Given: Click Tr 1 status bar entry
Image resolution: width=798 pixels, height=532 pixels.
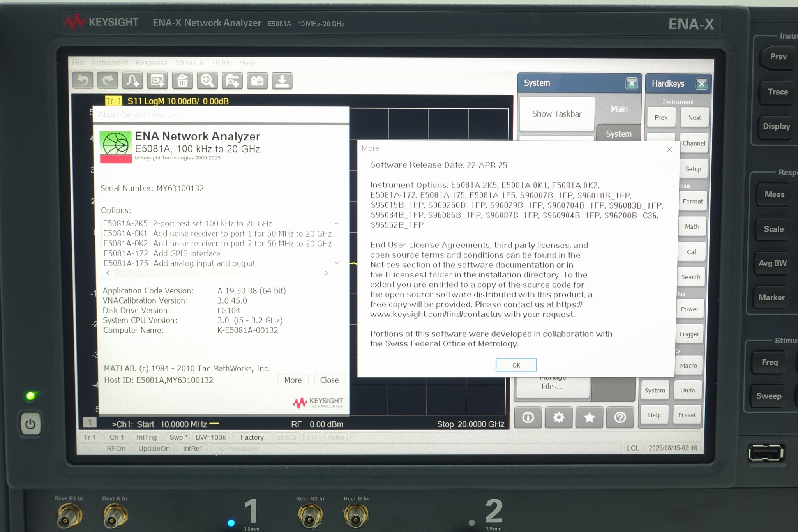Looking at the screenshot, I should tap(89, 437).
